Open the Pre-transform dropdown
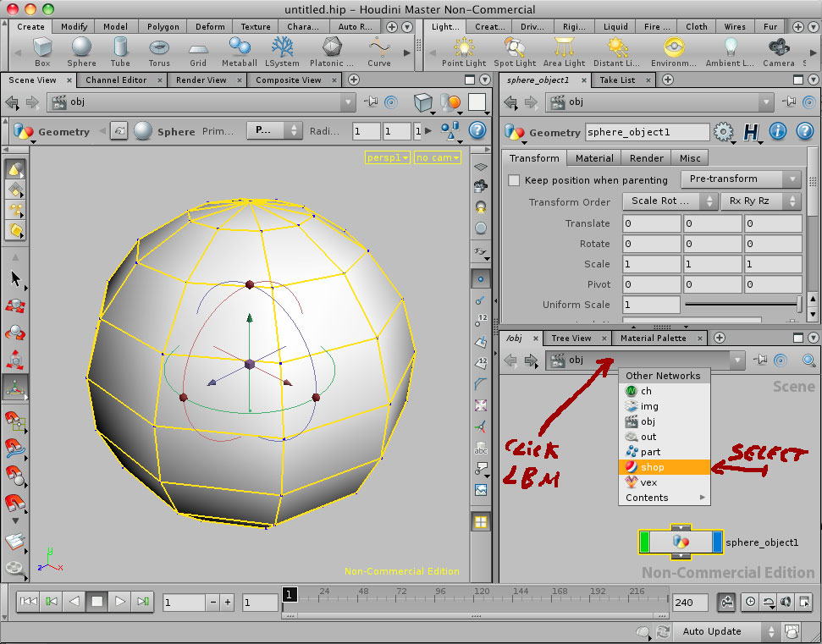Image resolution: width=822 pixels, height=644 pixels. (741, 179)
